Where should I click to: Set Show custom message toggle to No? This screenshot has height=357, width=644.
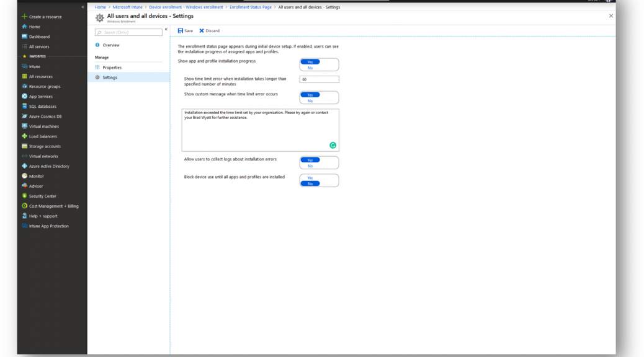coord(310,101)
